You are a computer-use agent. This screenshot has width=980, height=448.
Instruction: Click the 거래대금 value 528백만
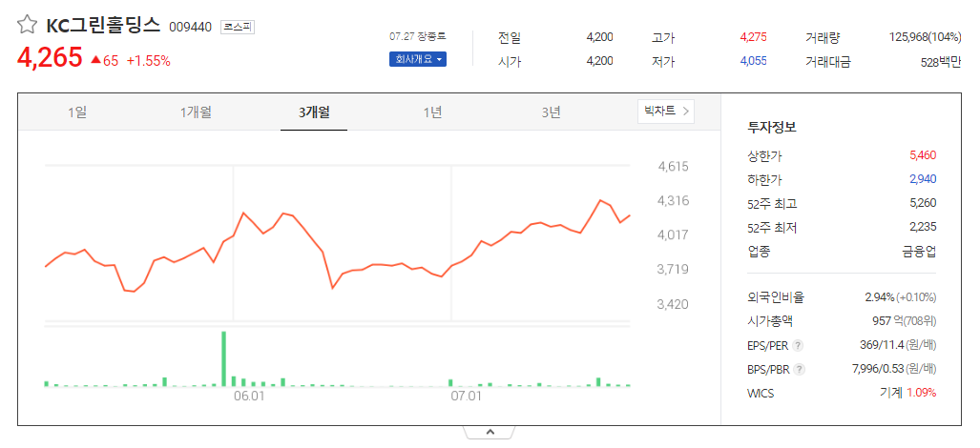click(939, 61)
